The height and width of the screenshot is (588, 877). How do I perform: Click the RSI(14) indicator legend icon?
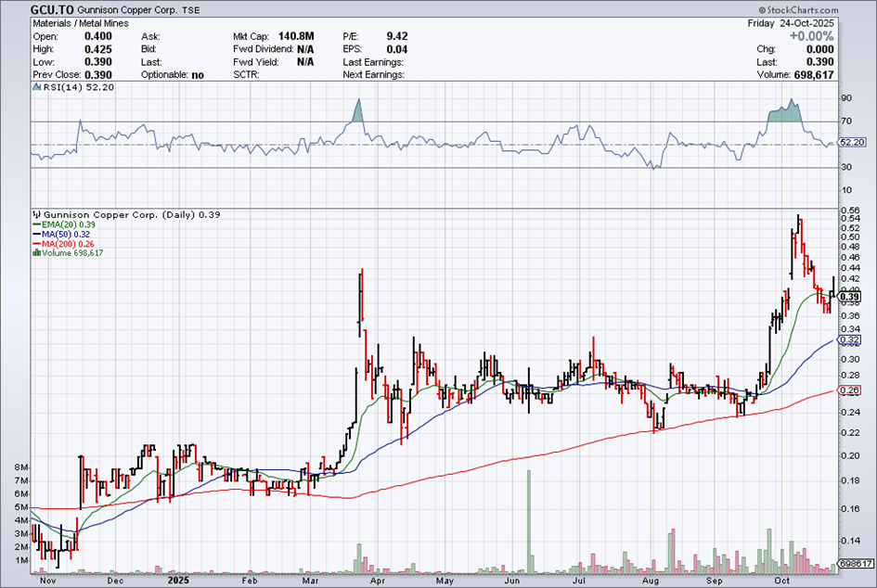37,87
